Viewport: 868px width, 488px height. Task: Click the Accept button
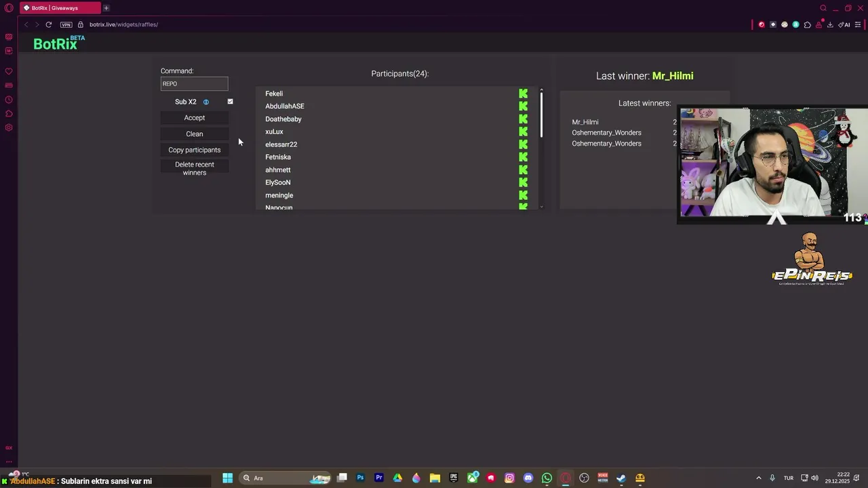[x=195, y=118]
